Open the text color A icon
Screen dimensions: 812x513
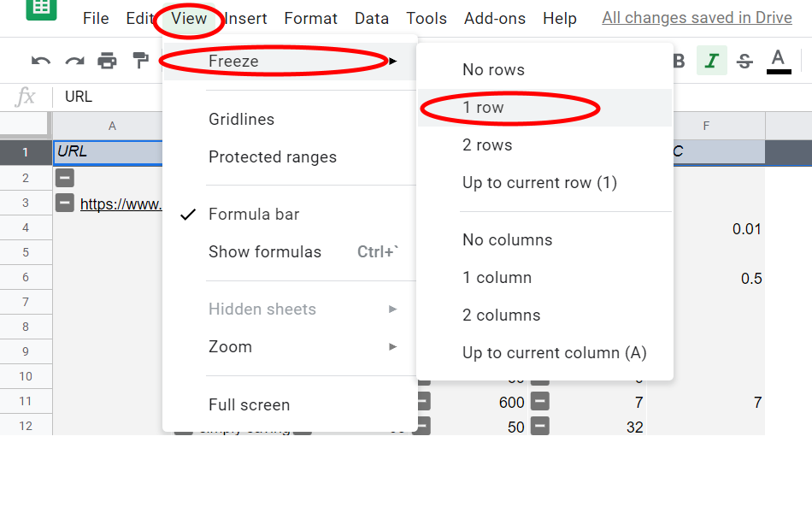pyautogui.click(x=779, y=62)
